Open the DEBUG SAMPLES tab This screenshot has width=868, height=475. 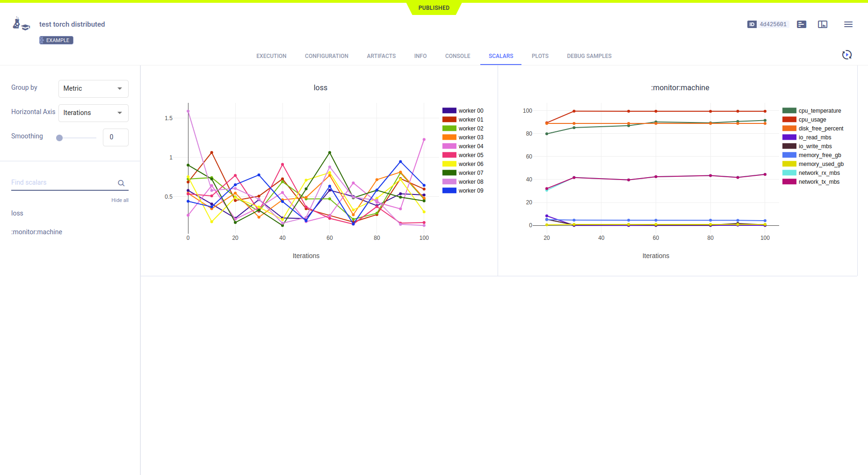pos(589,56)
